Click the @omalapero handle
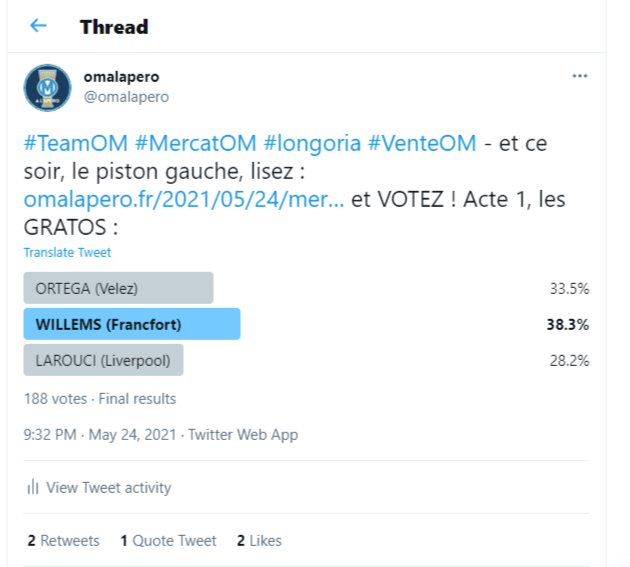630x567 pixels. 126,97
